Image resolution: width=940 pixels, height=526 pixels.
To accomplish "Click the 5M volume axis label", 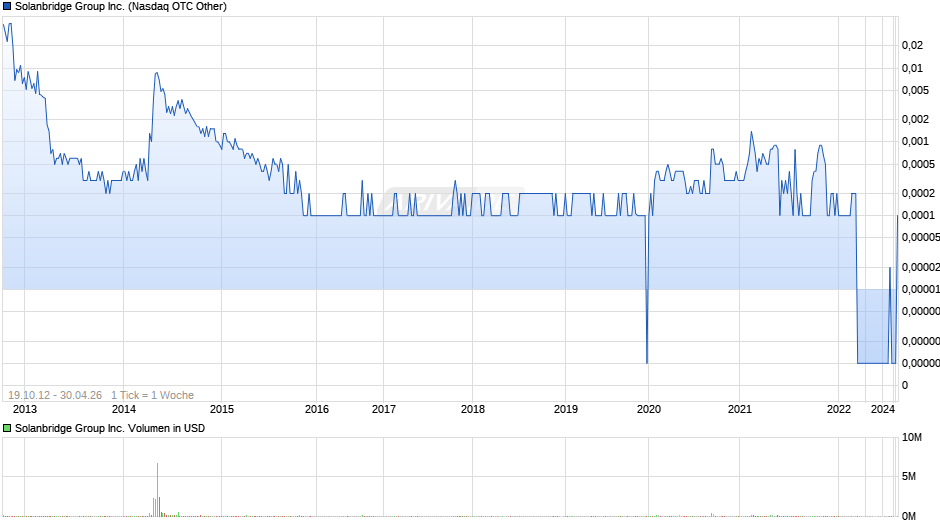I will 909,476.
